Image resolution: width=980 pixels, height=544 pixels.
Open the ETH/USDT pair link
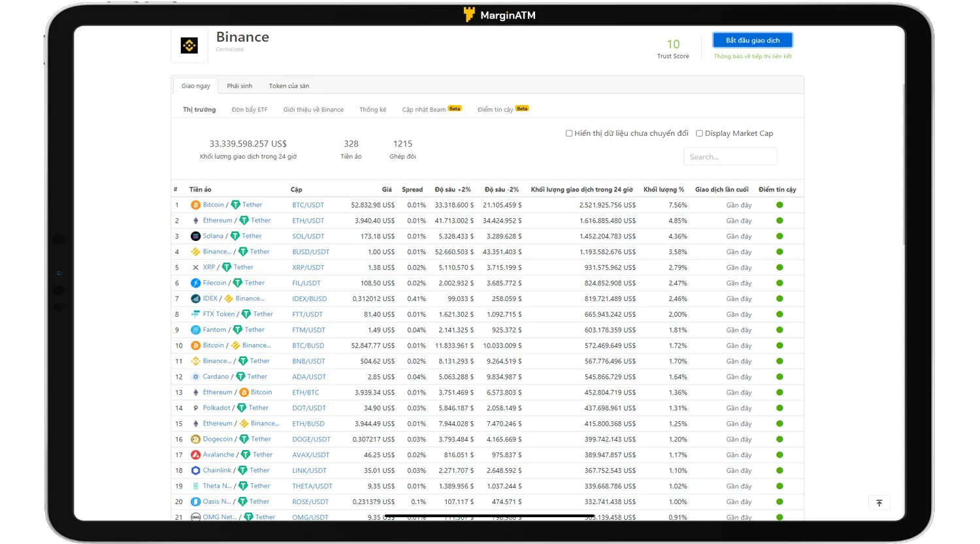[308, 221]
